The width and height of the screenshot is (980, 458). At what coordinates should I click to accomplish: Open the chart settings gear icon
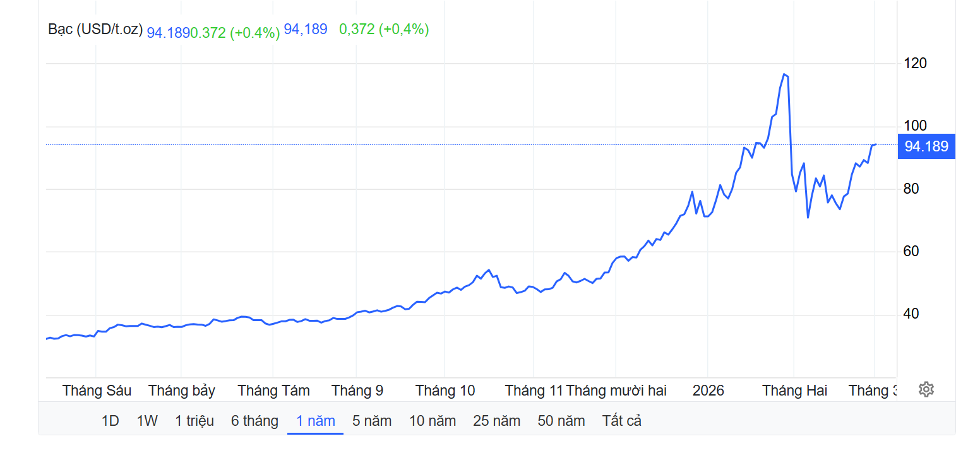tap(926, 389)
